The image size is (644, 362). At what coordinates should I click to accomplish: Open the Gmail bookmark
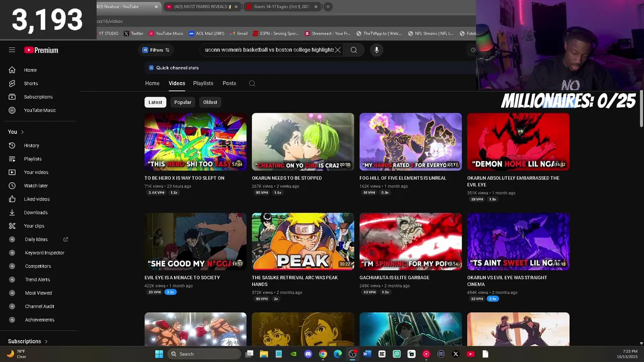(x=238, y=34)
